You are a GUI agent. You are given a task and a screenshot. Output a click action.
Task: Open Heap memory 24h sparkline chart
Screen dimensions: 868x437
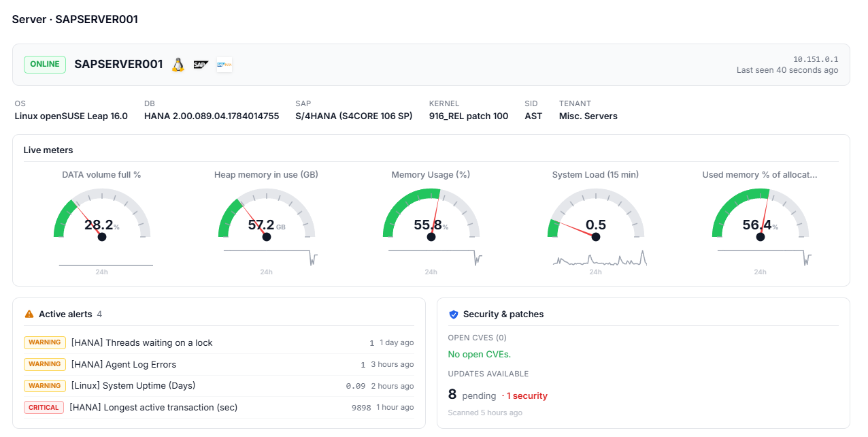(x=271, y=258)
